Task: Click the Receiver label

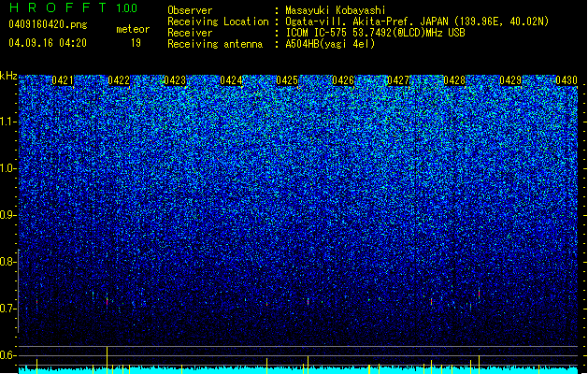Action: (190, 33)
